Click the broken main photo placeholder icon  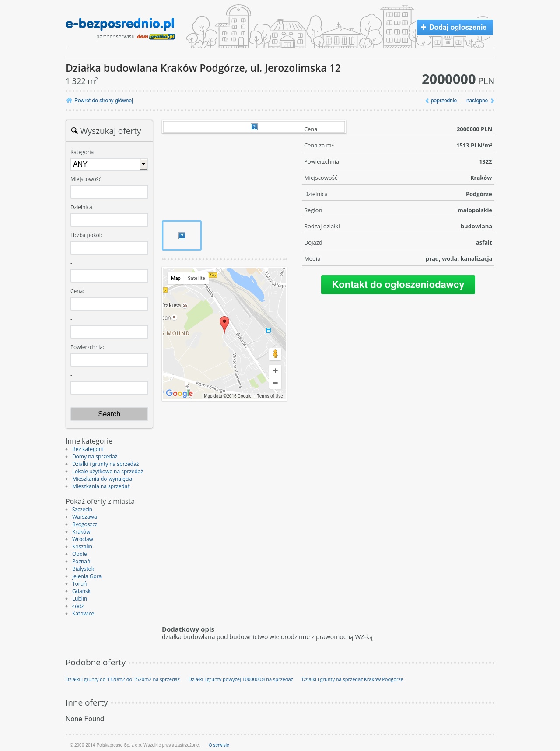pos(254,127)
